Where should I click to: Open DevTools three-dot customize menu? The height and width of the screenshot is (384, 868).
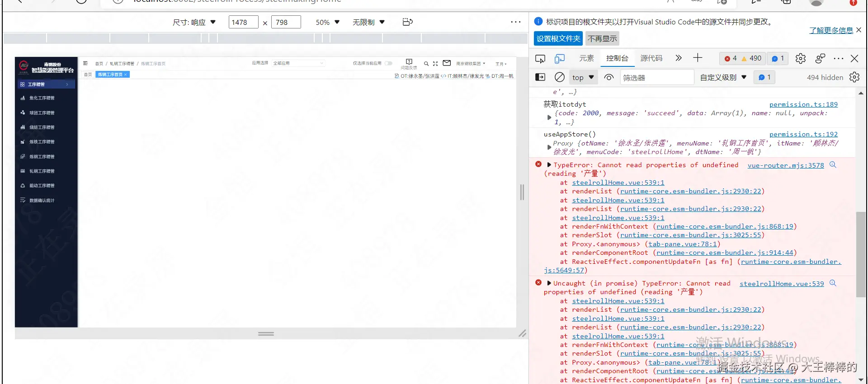tap(839, 58)
